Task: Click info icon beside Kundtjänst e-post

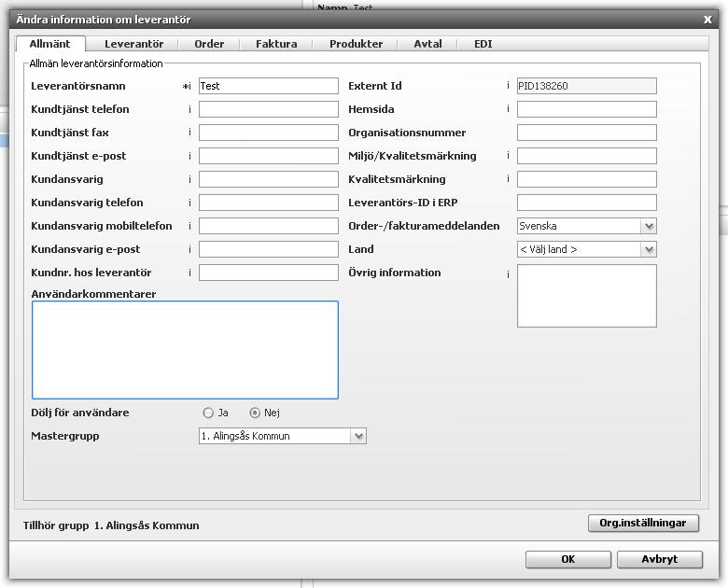Action: [189, 156]
